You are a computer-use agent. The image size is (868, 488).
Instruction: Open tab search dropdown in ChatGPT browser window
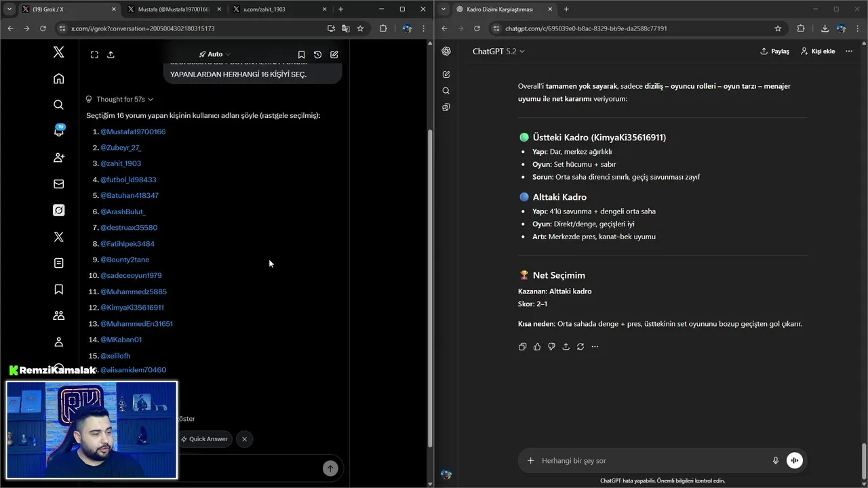(x=443, y=9)
